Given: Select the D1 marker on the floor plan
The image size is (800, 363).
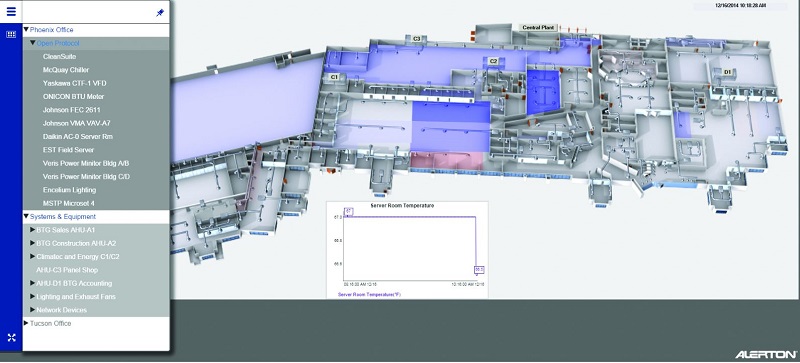Looking at the screenshot, I should pyautogui.click(x=727, y=72).
